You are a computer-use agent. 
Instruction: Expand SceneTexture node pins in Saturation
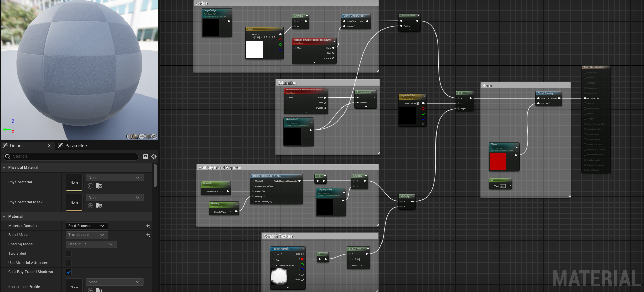(306, 112)
